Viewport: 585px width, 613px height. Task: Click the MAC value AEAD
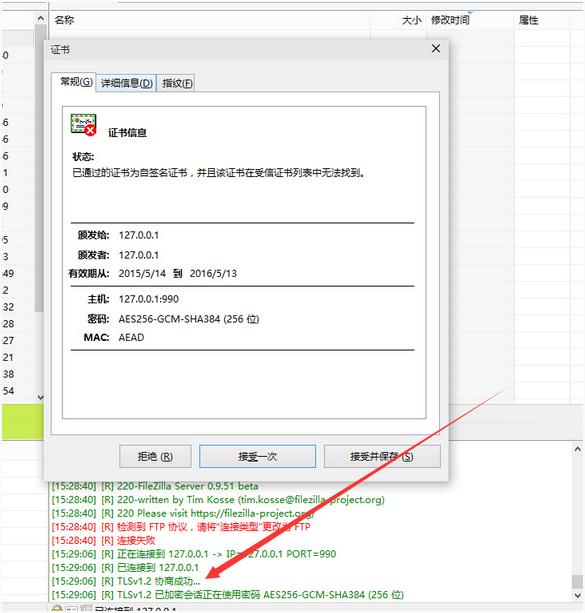[x=131, y=337]
